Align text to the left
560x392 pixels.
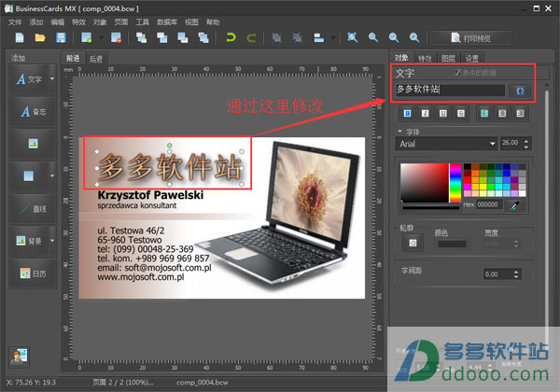[484, 114]
